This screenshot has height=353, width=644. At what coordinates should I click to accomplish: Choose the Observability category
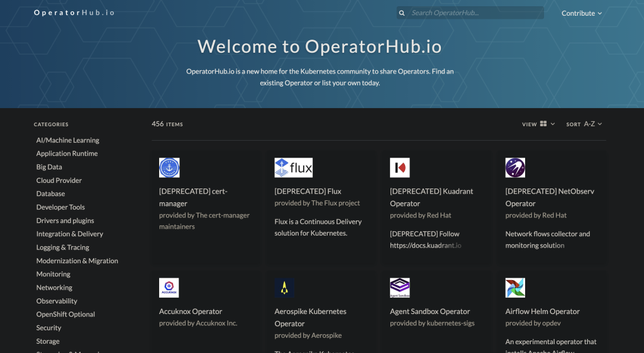(57, 301)
